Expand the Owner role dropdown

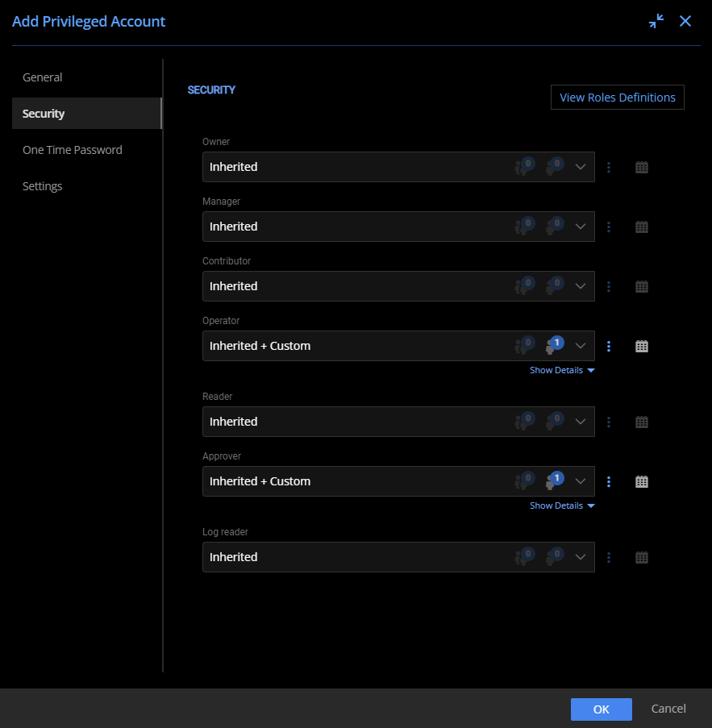point(580,167)
